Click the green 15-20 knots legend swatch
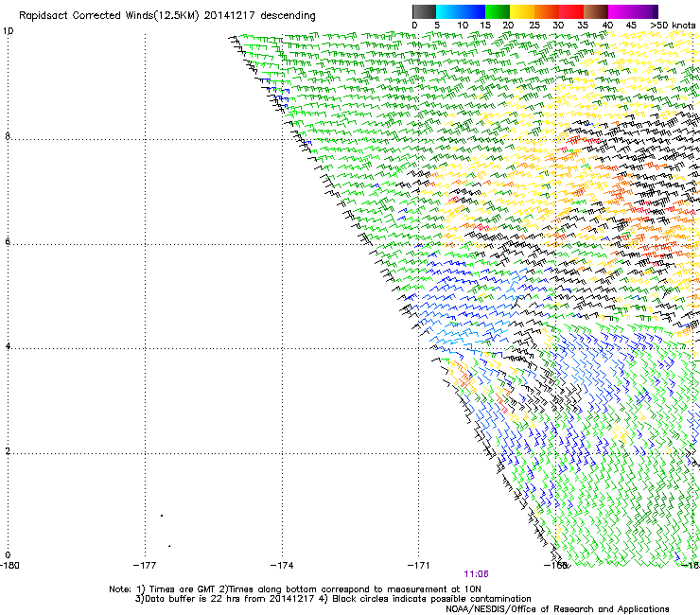700x615 pixels. 498,11
